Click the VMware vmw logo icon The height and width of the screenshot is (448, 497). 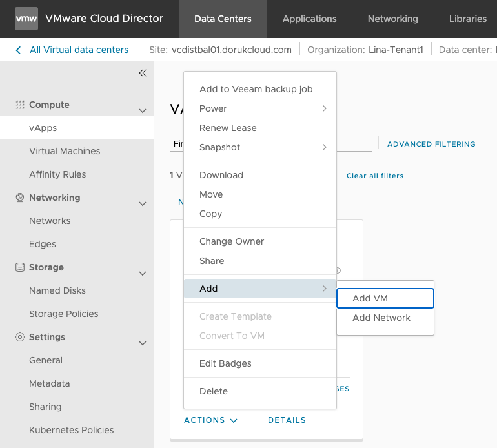tap(26, 19)
